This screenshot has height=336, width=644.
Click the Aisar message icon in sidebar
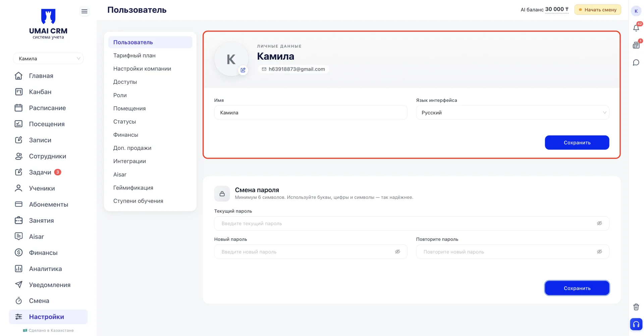[x=19, y=236]
